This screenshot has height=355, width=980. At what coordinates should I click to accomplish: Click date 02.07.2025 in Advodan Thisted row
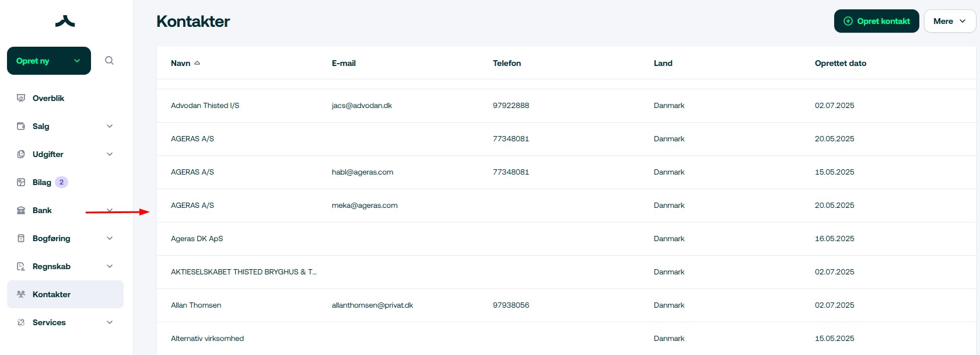[x=834, y=106]
